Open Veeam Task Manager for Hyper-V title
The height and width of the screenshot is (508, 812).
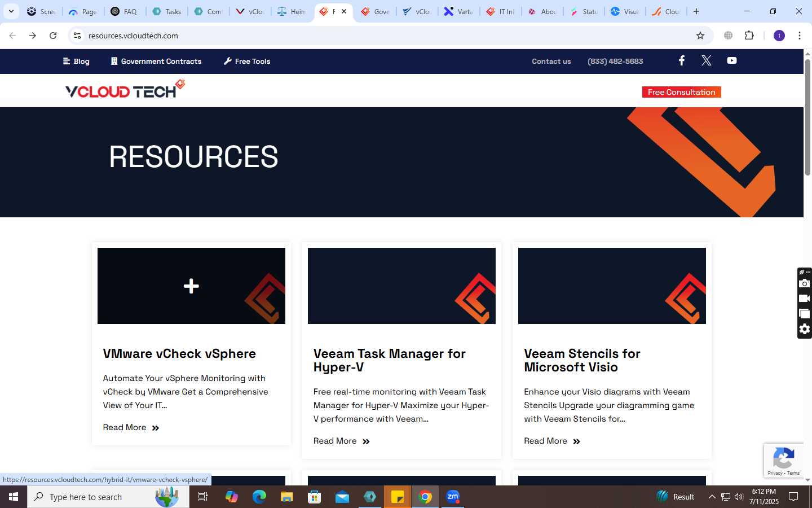coord(390,360)
